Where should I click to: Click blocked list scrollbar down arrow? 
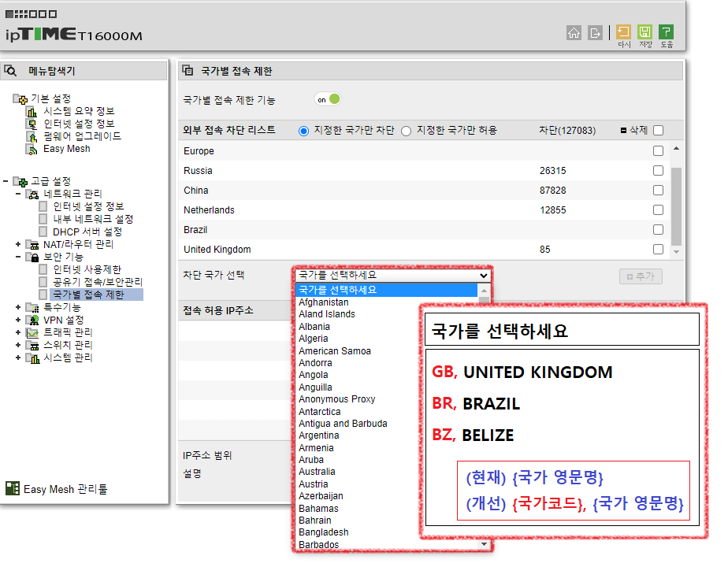tap(676, 252)
